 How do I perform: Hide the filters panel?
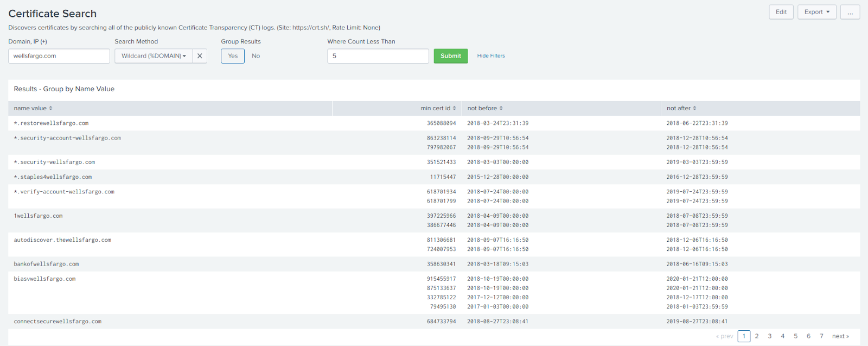(491, 56)
